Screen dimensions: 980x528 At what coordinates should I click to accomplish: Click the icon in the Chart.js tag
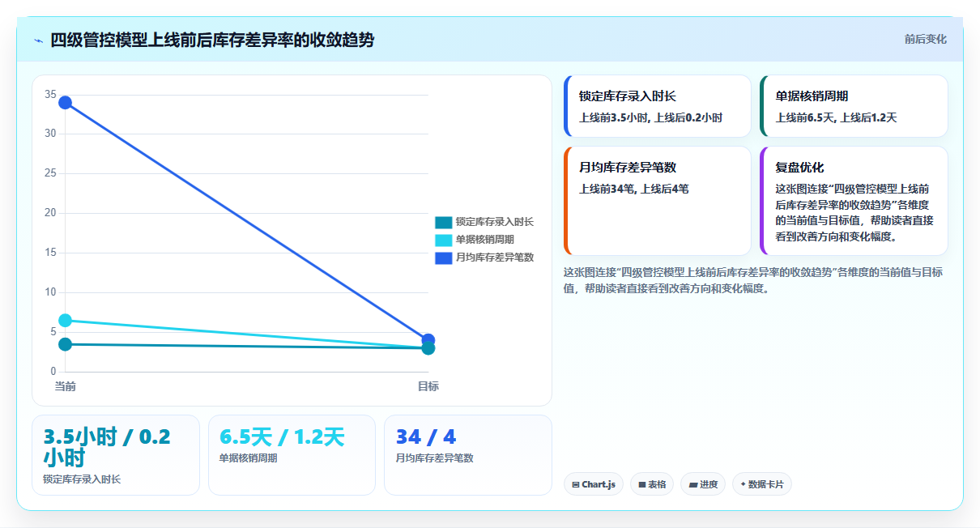575,484
